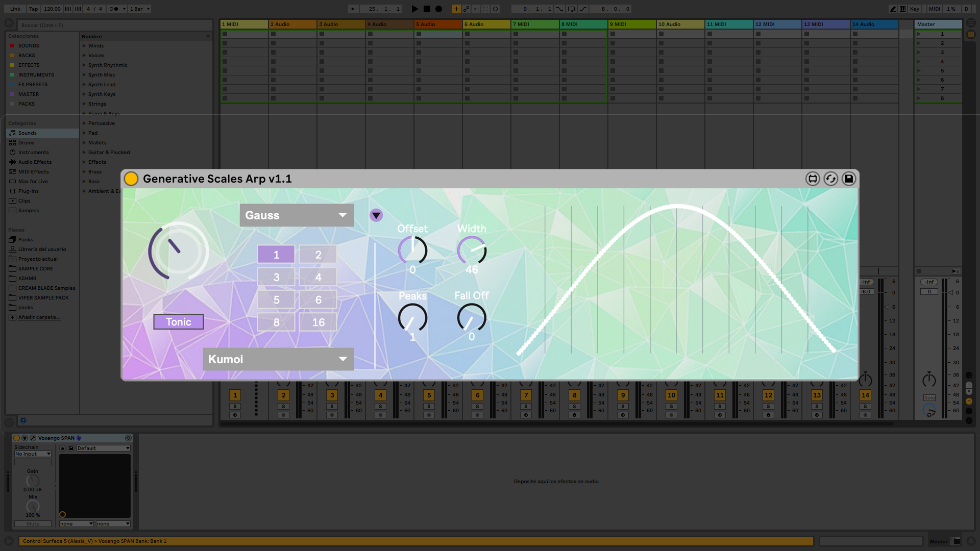Click the Voxengo SPAN wrench icon
The image size is (980, 551).
pyautogui.click(x=33, y=438)
